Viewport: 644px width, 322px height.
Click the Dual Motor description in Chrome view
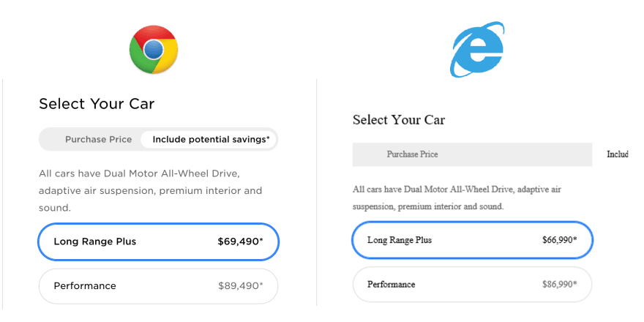(x=150, y=190)
